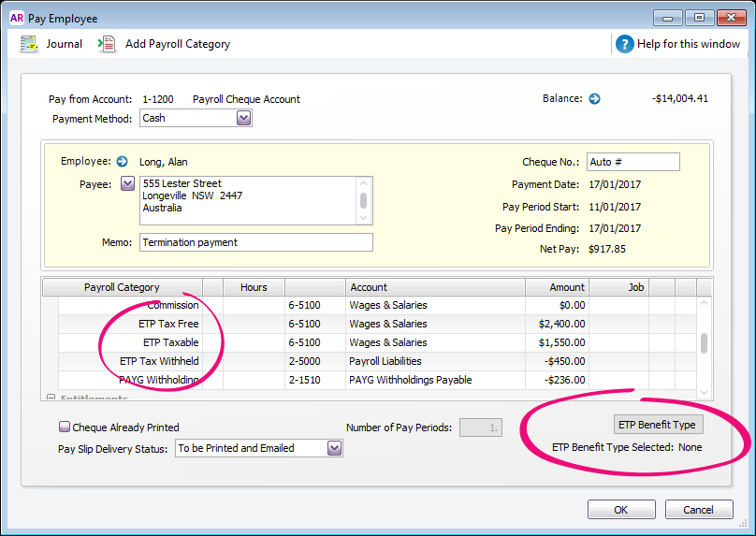
Task: Click the Cheque No. field
Action: click(632, 162)
